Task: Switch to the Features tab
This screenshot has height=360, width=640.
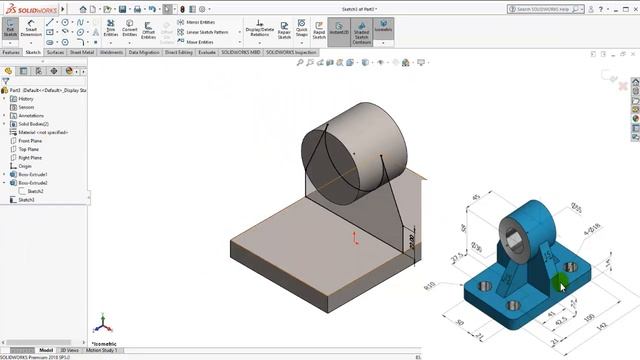Action: coord(11,52)
